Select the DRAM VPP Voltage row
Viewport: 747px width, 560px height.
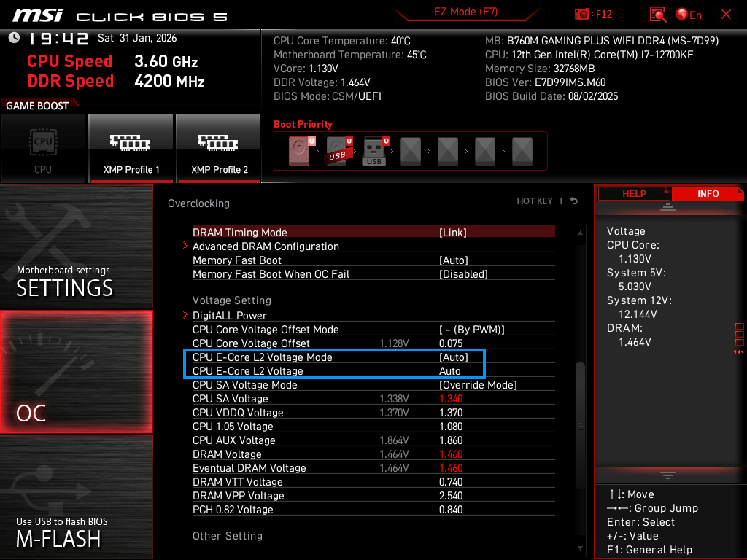(x=373, y=495)
